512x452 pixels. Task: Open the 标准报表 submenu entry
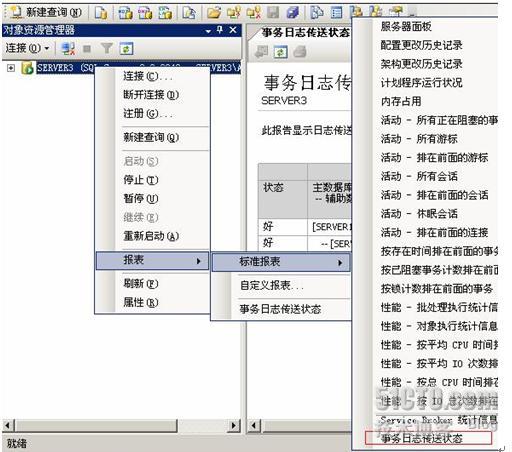[x=281, y=262]
